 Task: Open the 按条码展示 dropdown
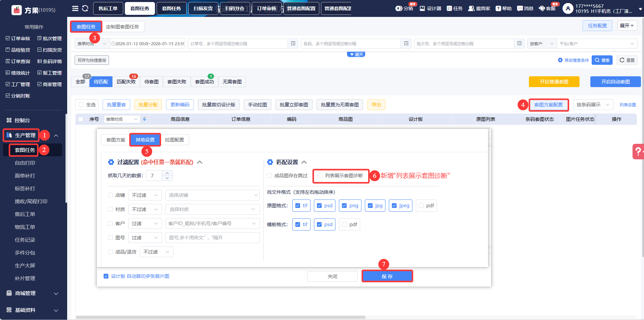click(593, 105)
